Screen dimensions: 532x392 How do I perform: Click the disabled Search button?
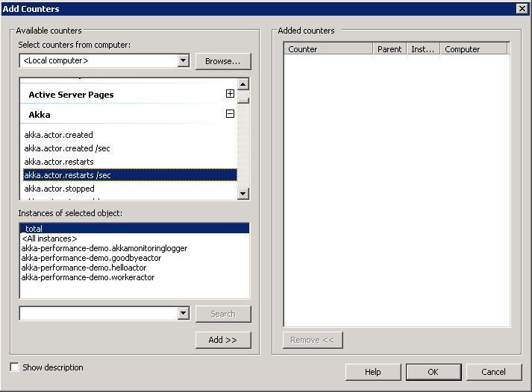click(223, 314)
